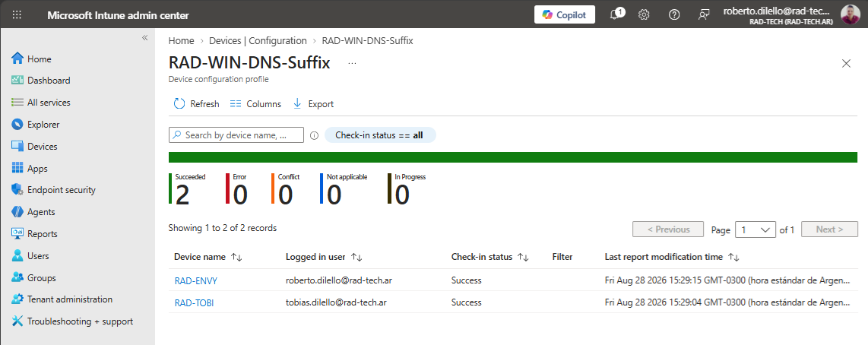Screen dimensions: 868x345
Task: Sort by Check-in status column
Action: tap(489, 257)
